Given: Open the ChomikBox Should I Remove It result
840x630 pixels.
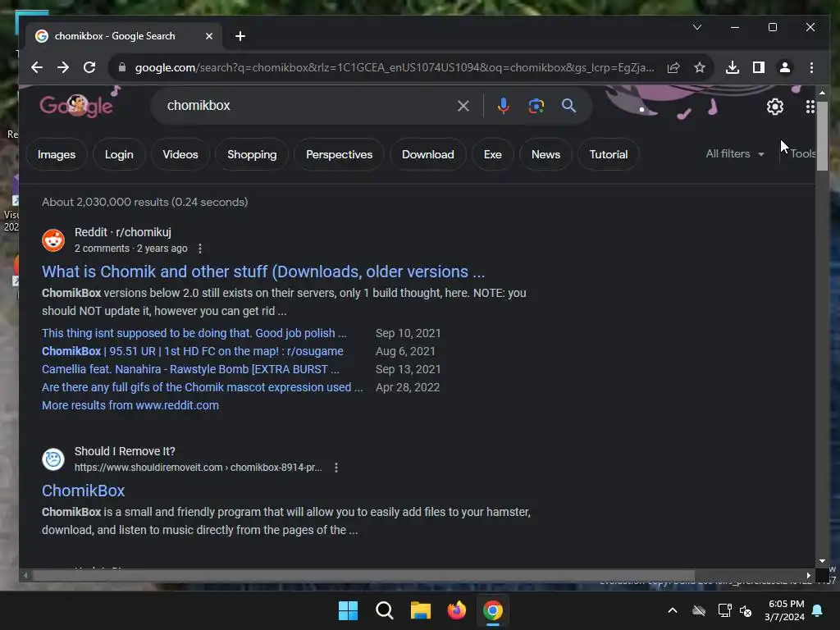Looking at the screenshot, I should [83, 491].
